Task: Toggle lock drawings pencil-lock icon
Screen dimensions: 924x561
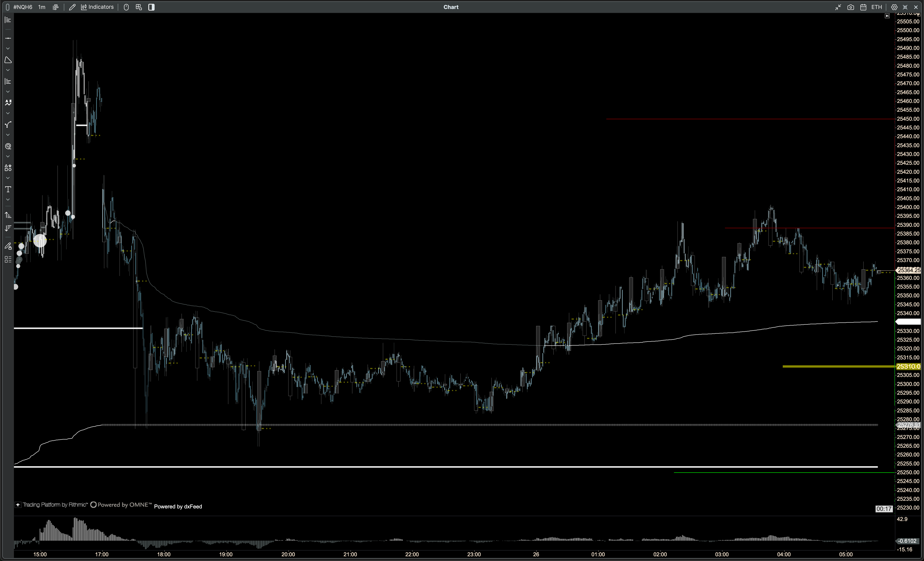Action: coord(8,246)
